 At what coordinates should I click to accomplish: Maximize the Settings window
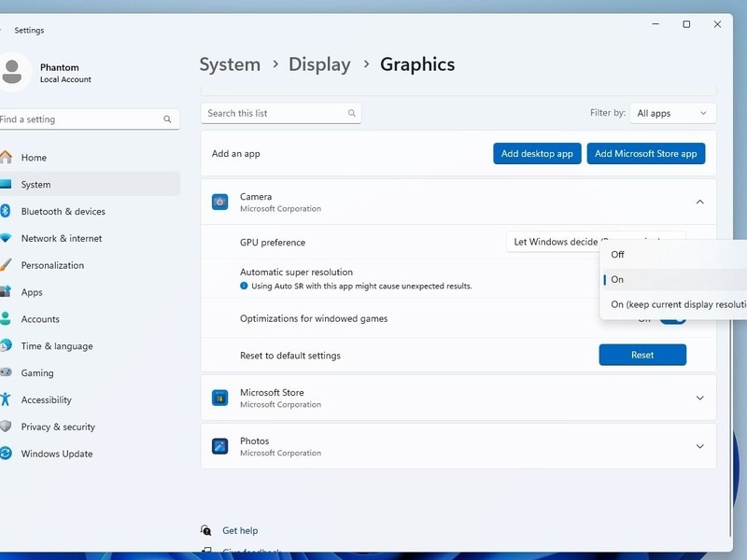[686, 24]
